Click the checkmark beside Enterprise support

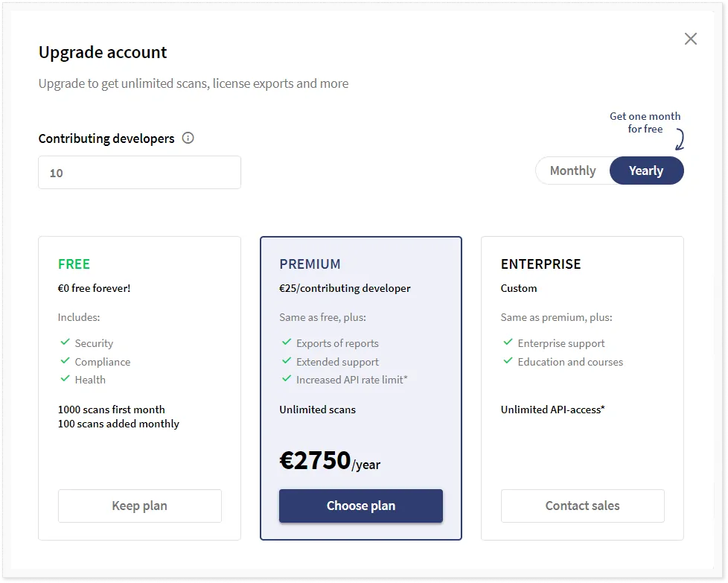pyautogui.click(x=508, y=343)
